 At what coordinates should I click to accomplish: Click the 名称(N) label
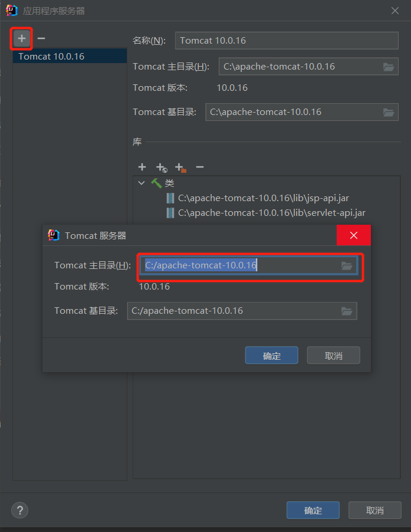(x=149, y=41)
